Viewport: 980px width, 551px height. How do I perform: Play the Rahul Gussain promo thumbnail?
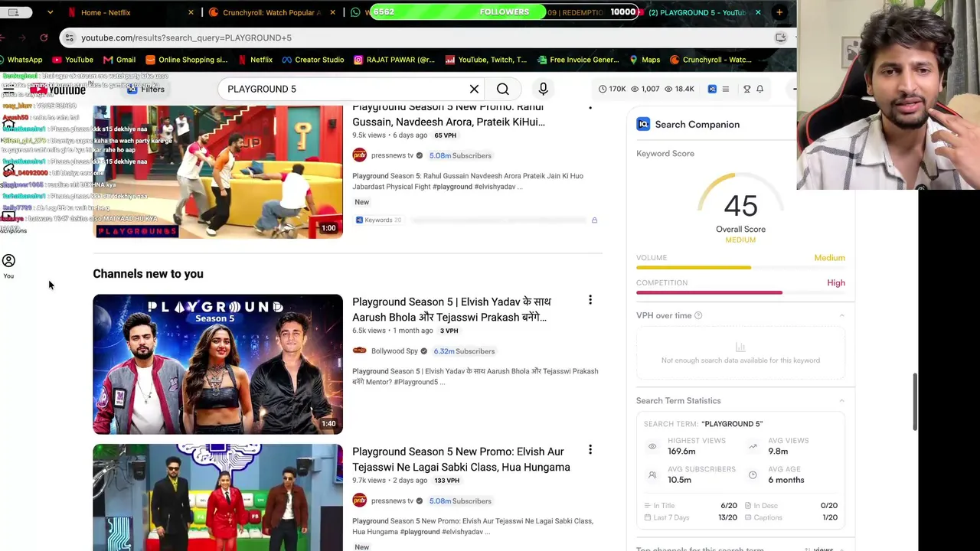217,171
